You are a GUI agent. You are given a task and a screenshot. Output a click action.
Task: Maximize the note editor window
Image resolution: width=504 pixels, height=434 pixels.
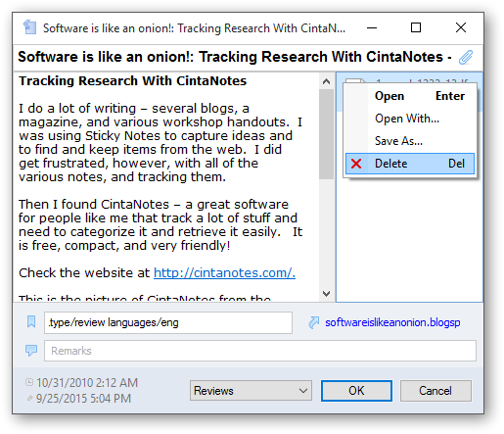pos(416,27)
